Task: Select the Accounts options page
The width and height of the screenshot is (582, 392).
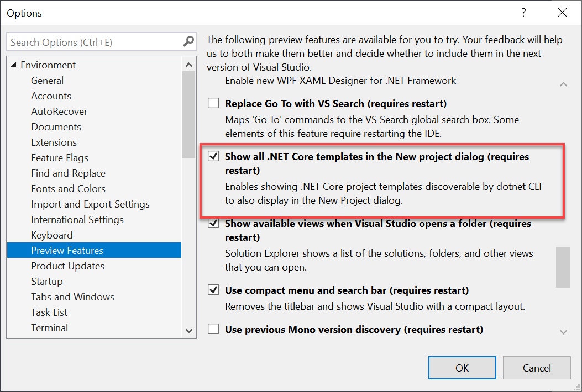Action: click(x=51, y=96)
